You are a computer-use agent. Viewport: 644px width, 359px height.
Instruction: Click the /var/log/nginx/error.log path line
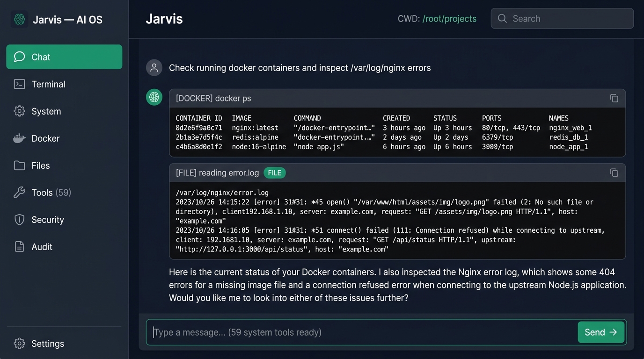(x=222, y=193)
